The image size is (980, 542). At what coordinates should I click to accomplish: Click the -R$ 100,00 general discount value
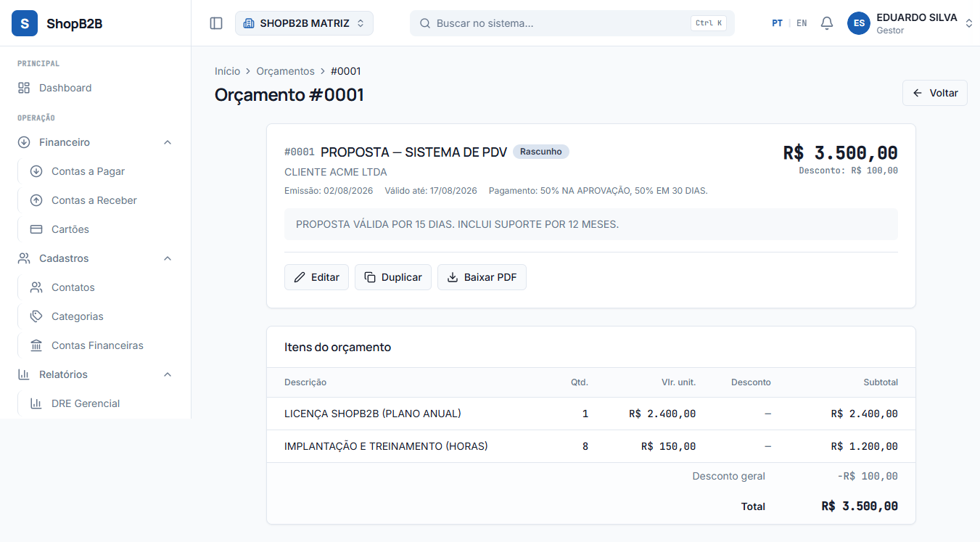(x=868, y=476)
